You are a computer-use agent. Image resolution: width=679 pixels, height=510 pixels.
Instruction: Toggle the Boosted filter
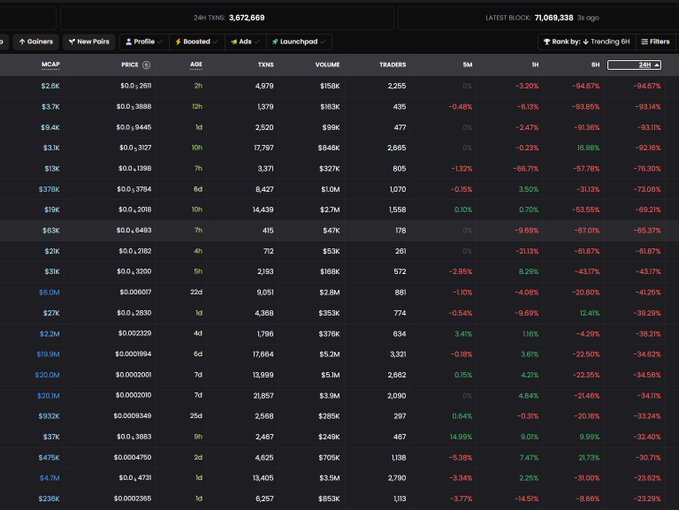[x=197, y=42]
